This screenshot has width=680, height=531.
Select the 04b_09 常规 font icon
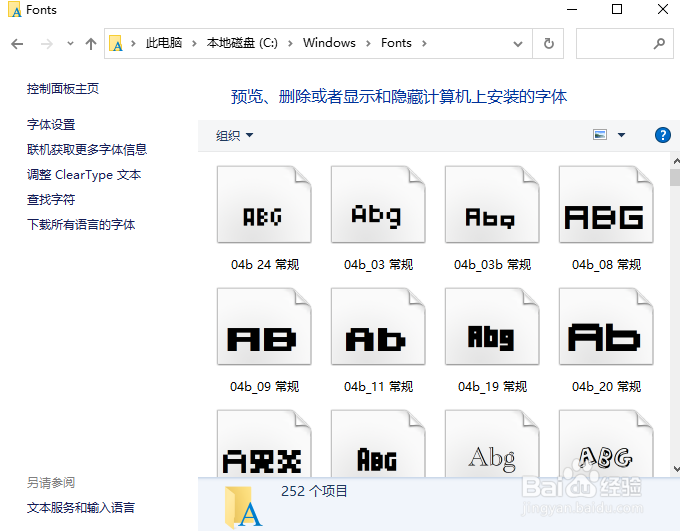[264, 326]
